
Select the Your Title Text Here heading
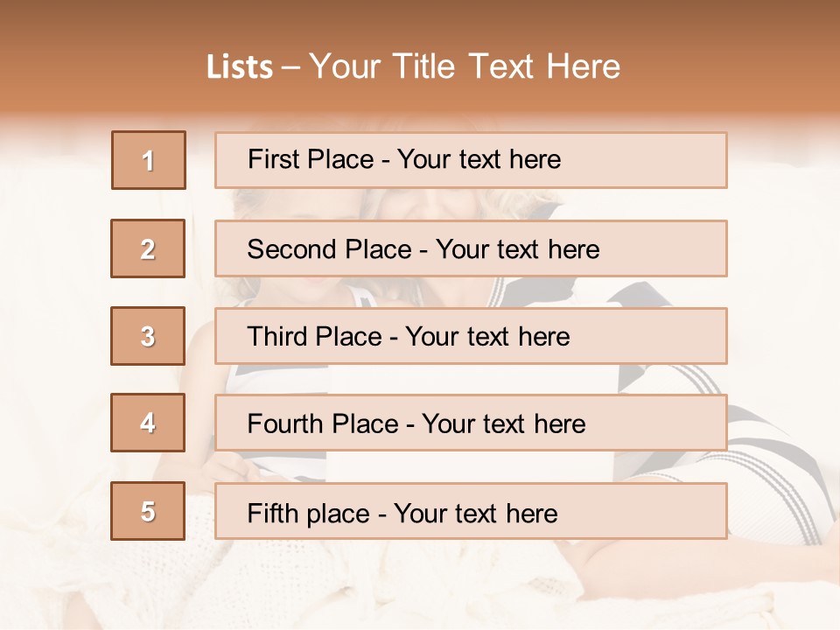(x=465, y=67)
